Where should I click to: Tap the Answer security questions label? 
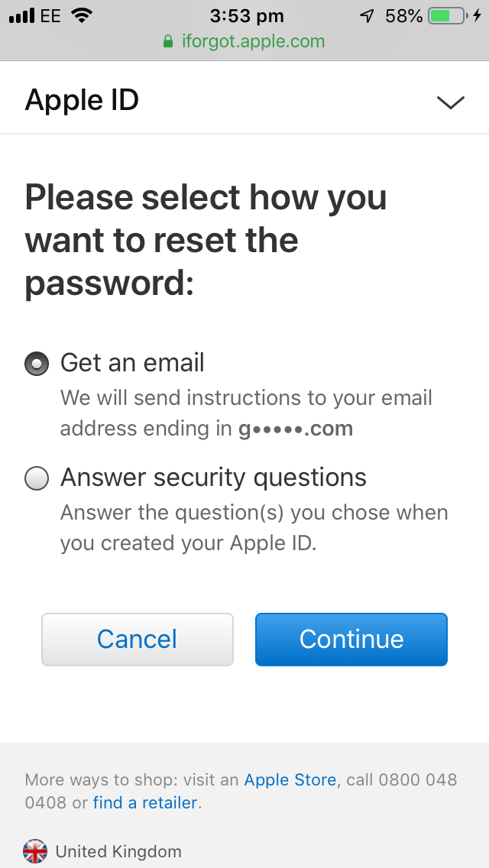coord(213,478)
